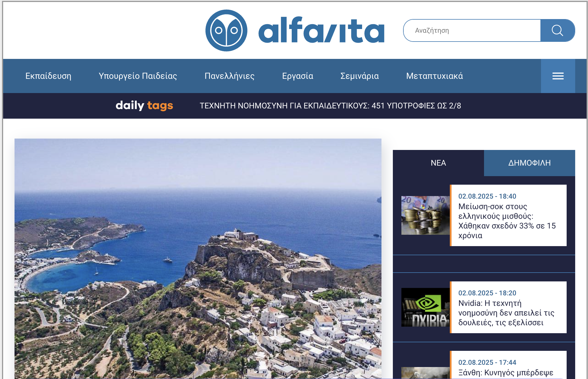Image resolution: width=588 pixels, height=379 pixels.
Task: Click the Nvidia logo thumbnail
Action: click(x=425, y=307)
